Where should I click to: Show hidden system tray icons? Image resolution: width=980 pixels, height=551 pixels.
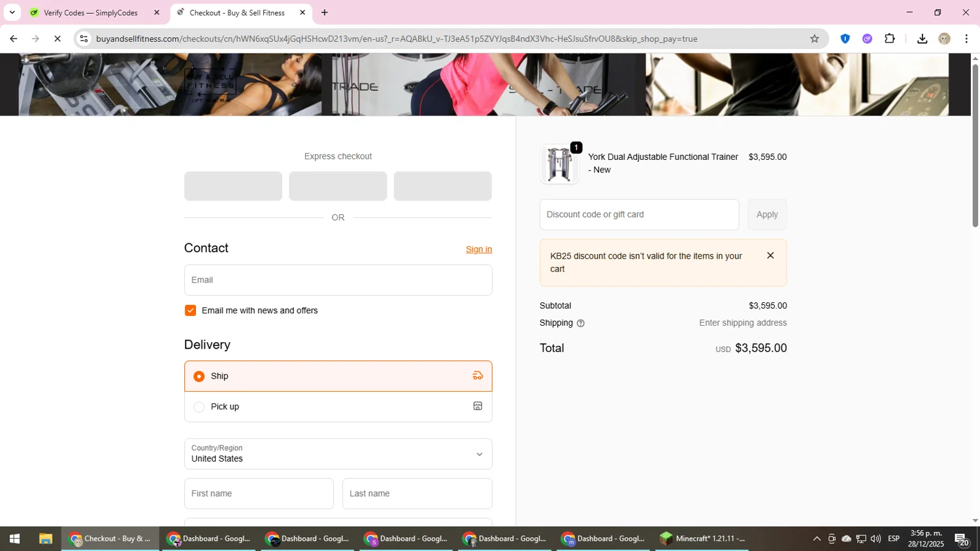[x=817, y=539]
